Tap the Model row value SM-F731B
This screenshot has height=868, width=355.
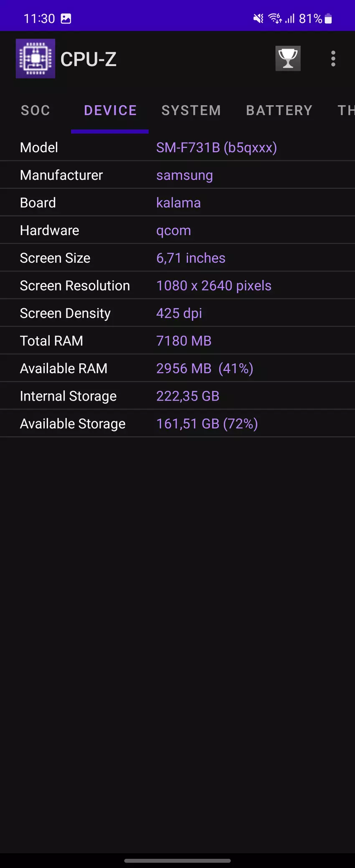click(216, 147)
